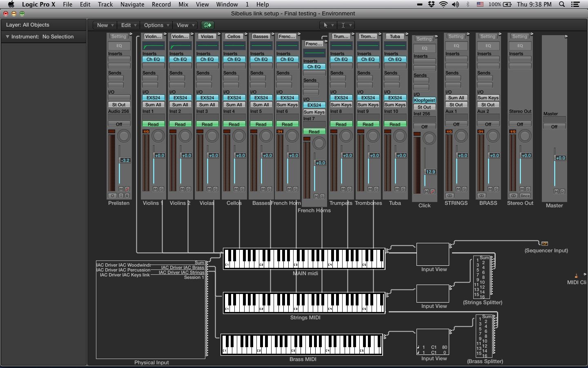Open Violins 1 EXS24 instrument slot
This screenshot has height=368, width=588.
tap(153, 98)
